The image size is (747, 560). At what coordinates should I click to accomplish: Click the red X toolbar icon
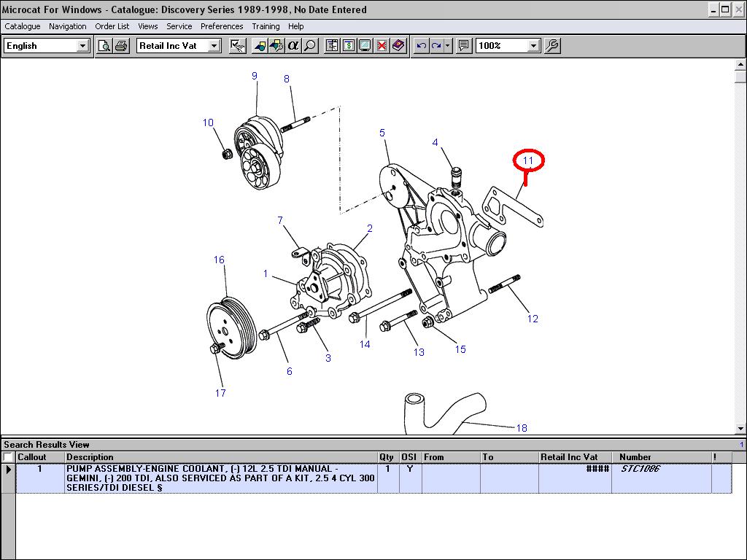pos(382,46)
